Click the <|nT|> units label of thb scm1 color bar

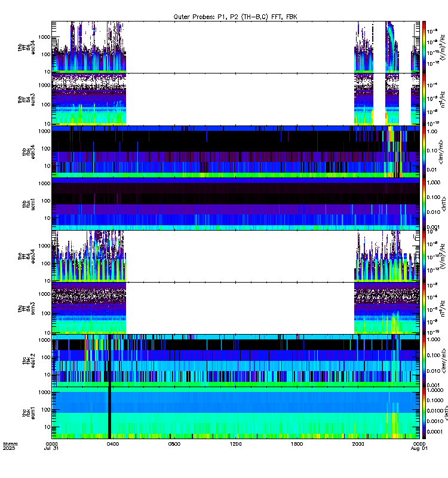[443, 204]
